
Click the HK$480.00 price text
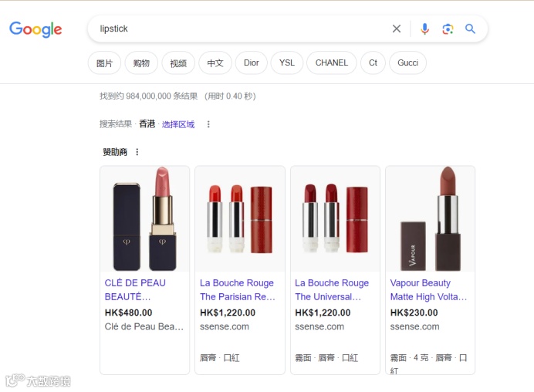[x=128, y=313]
